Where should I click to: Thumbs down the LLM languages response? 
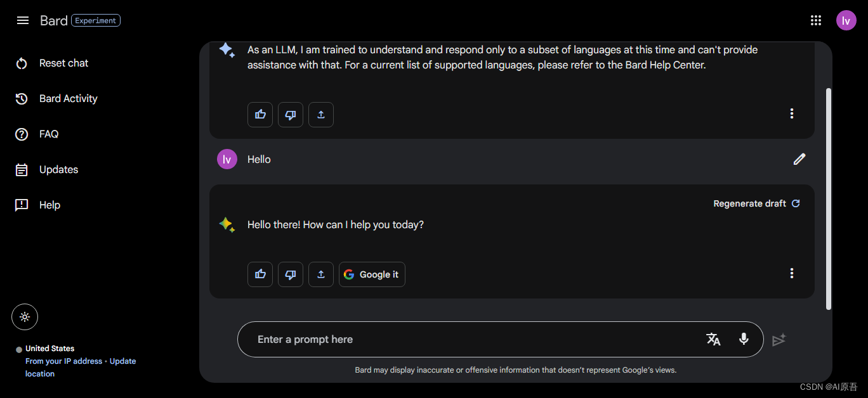[291, 115]
